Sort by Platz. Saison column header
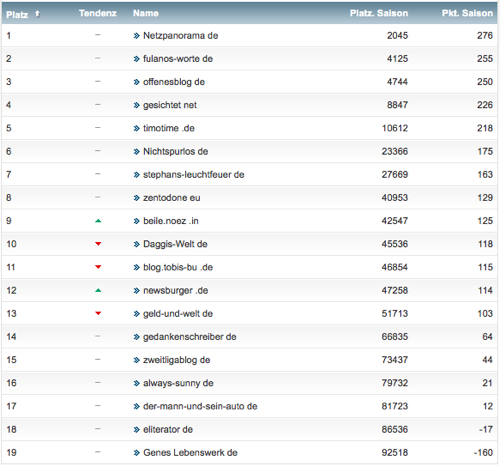 click(x=379, y=13)
